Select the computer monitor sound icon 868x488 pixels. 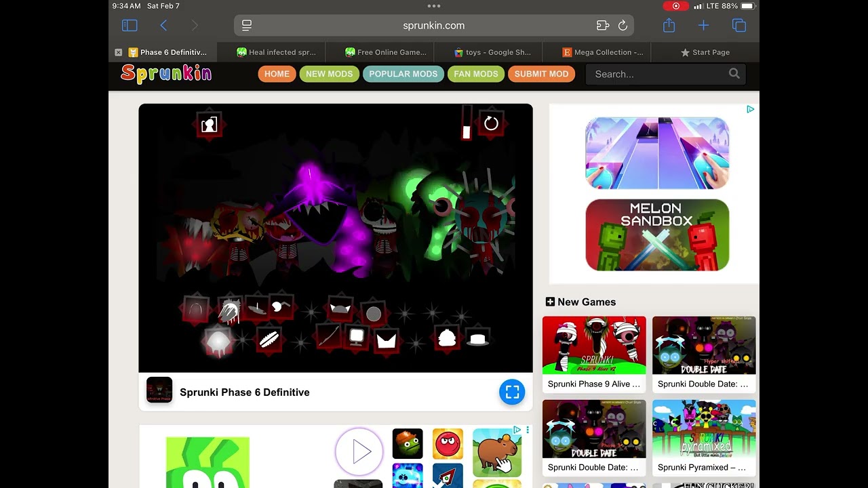pos(357,336)
